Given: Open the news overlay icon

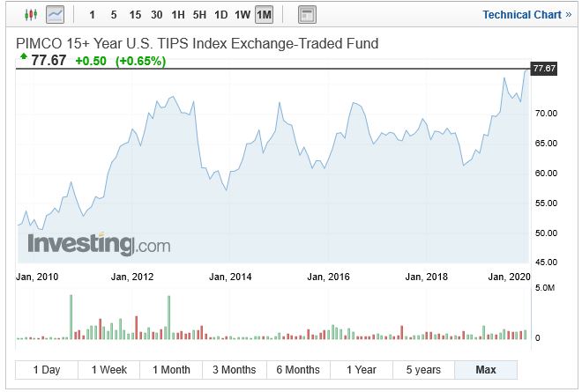Looking at the screenshot, I should 307,15.
